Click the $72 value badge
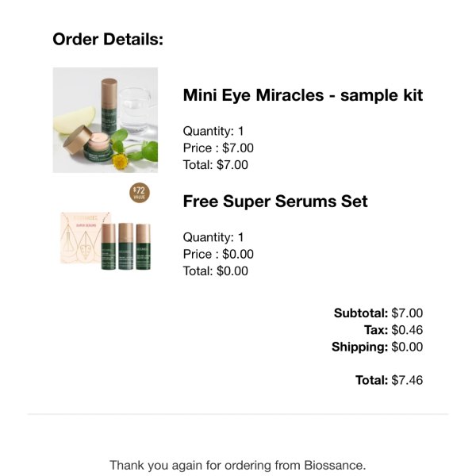This screenshot has width=476, height=476. 140,193
